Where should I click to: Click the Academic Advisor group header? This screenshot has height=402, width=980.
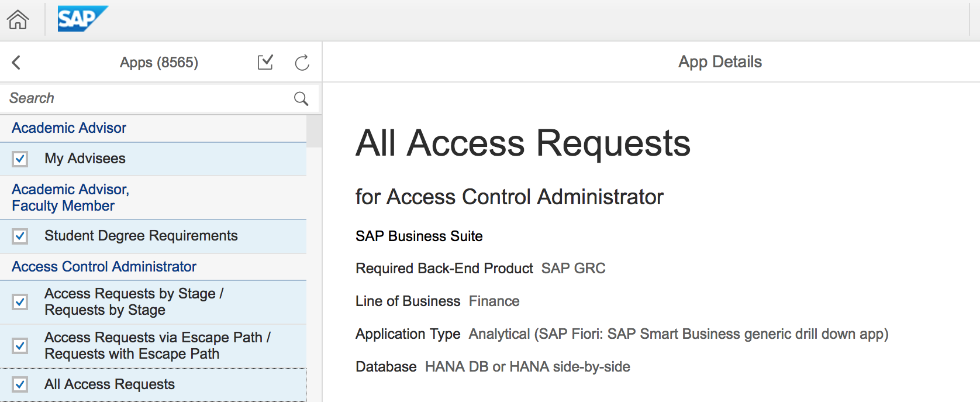click(153, 128)
